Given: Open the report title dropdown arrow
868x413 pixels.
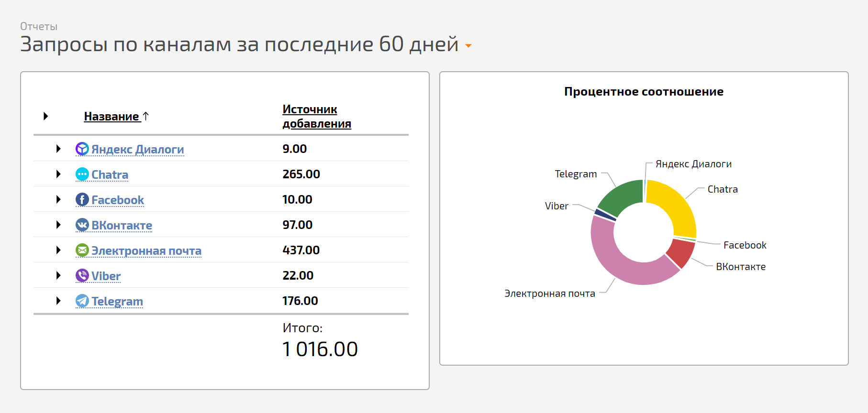Looking at the screenshot, I should tap(468, 46).
